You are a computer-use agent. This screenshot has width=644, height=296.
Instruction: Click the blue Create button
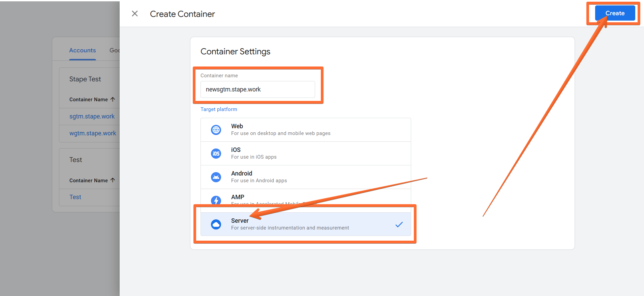click(x=615, y=13)
